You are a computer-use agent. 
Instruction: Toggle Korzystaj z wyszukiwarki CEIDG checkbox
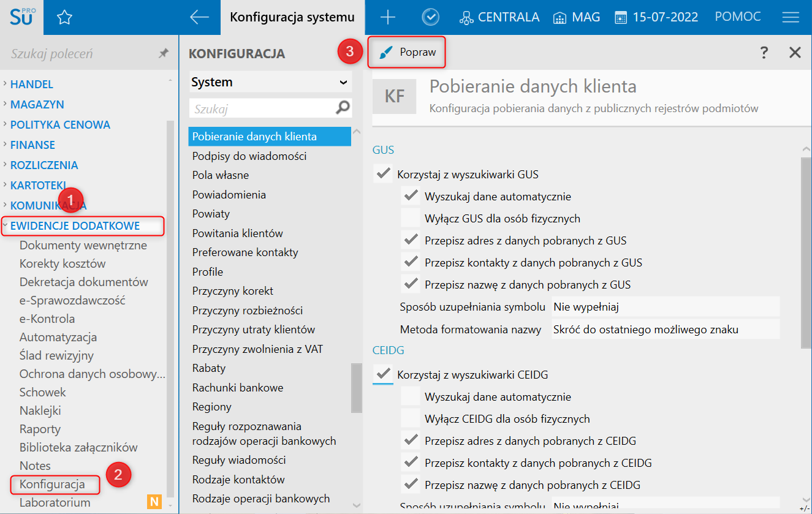[x=384, y=374]
